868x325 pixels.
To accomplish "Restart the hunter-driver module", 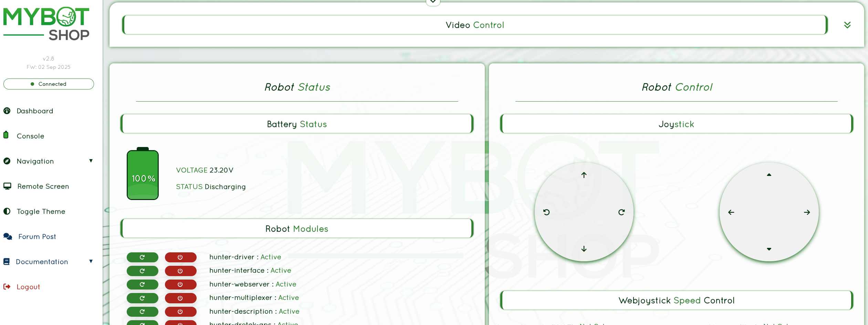I will coord(142,257).
